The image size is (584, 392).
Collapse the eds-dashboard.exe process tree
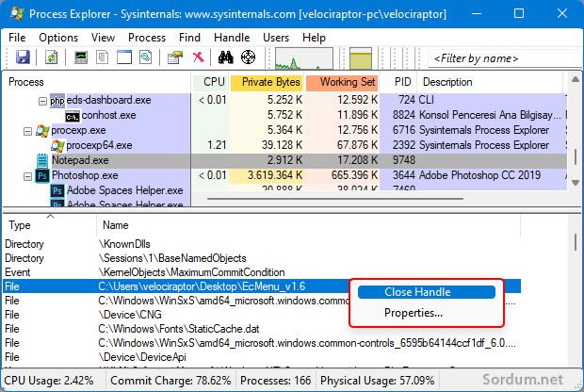point(41,100)
